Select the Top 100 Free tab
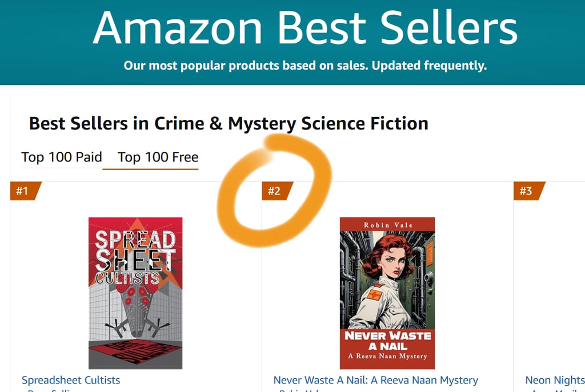The width and height of the screenshot is (585, 392). (158, 157)
